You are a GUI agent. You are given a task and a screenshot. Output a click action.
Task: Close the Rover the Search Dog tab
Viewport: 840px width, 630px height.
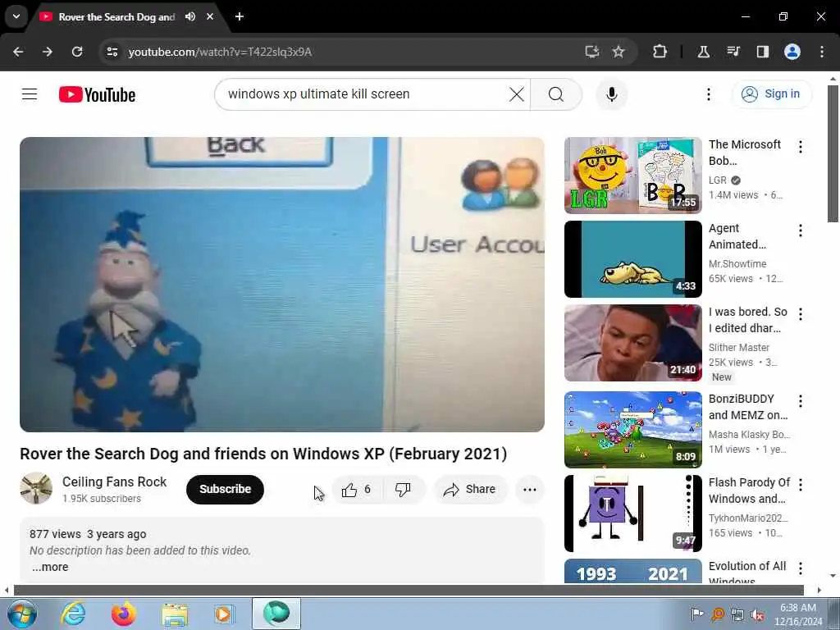(x=210, y=16)
